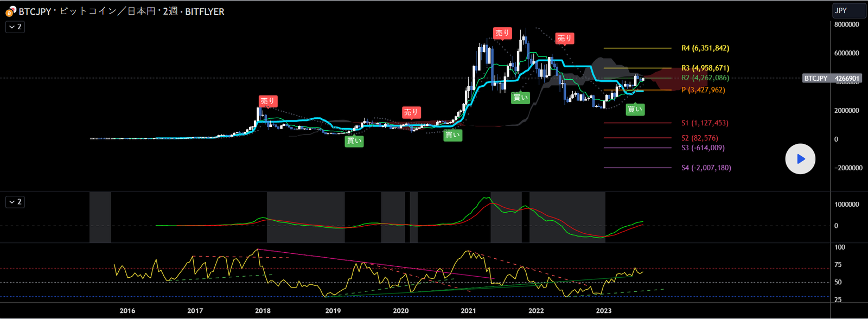This screenshot has width=868, height=319.
Task: Select the S1 (1,127,453) support label
Action: click(705, 123)
